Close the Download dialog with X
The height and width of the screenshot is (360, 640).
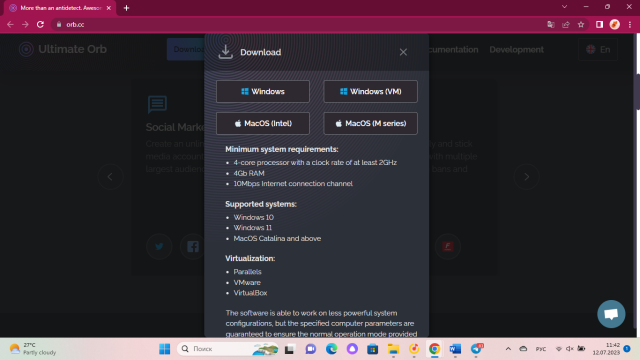403,52
